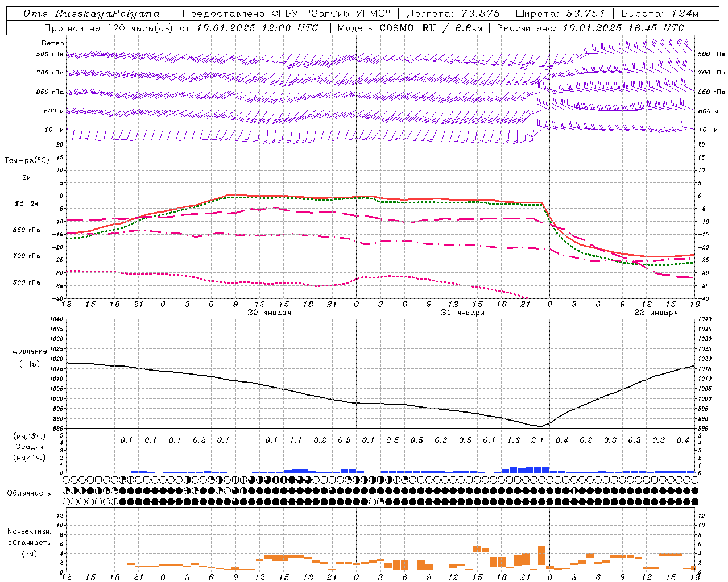
Task: Click the 21 января date label
Action: click(x=463, y=313)
